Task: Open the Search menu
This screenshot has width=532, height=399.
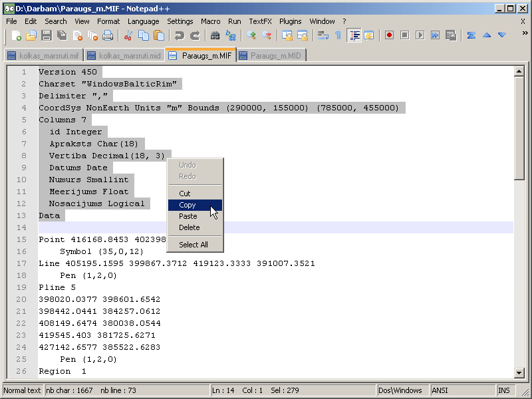Action: (56, 21)
